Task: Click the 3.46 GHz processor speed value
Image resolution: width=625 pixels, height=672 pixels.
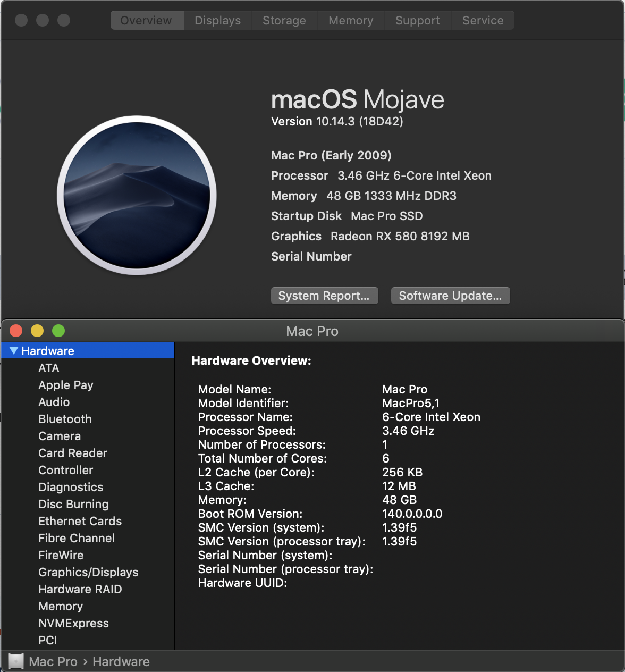Action: click(408, 431)
